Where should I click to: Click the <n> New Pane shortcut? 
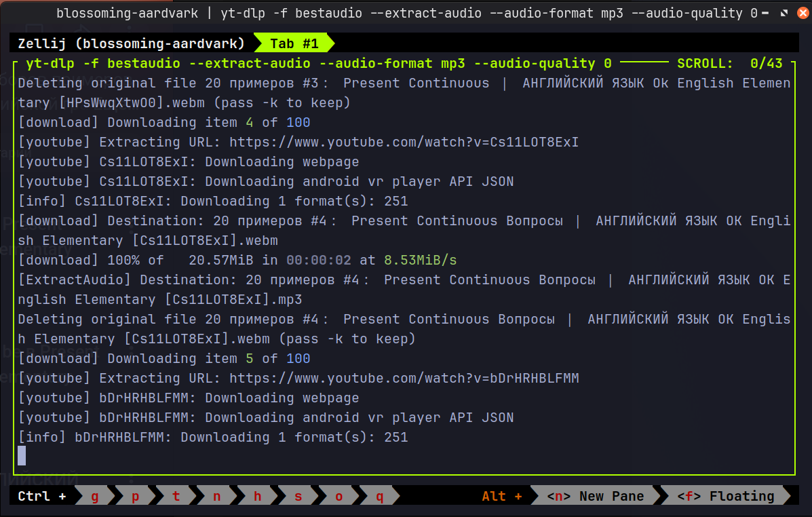(x=596, y=496)
